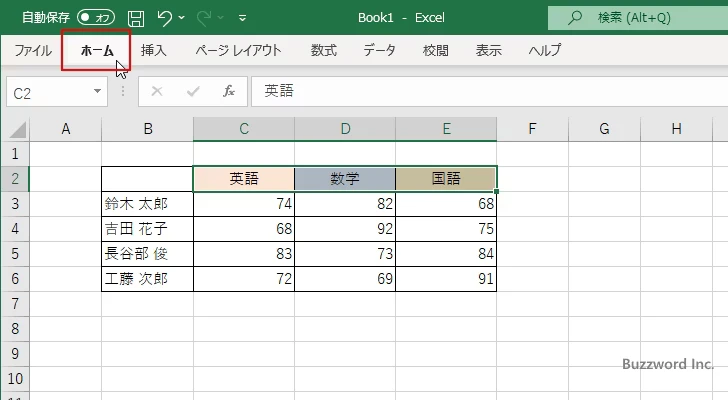This screenshot has height=400, width=728.
Task: Select column H header
Action: tap(676, 129)
